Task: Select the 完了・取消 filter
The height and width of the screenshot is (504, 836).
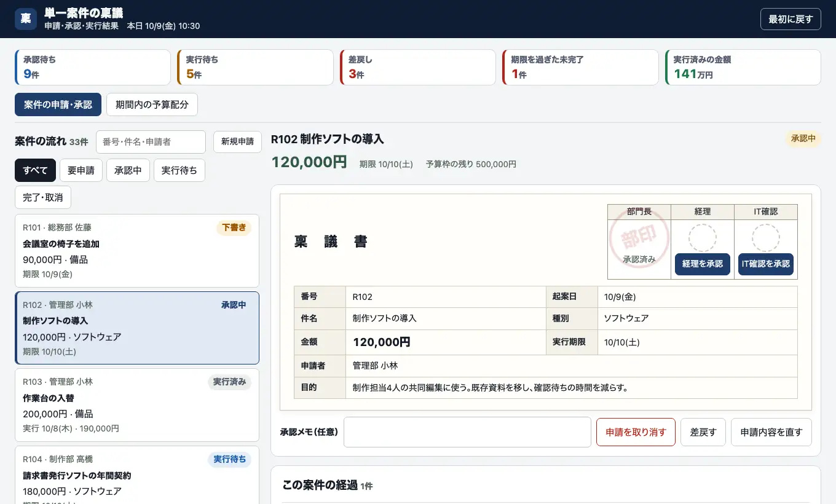Action: pyautogui.click(x=43, y=197)
